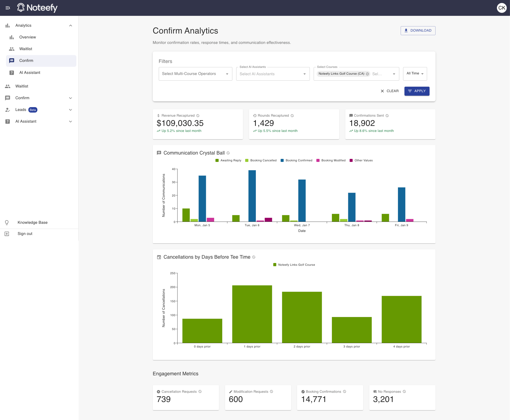Apply the selected filters

417,91
